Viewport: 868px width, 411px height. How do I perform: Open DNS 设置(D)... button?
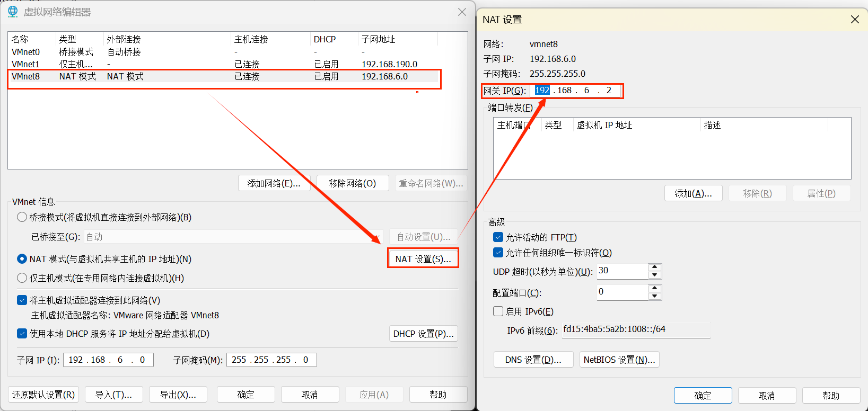coord(533,360)
